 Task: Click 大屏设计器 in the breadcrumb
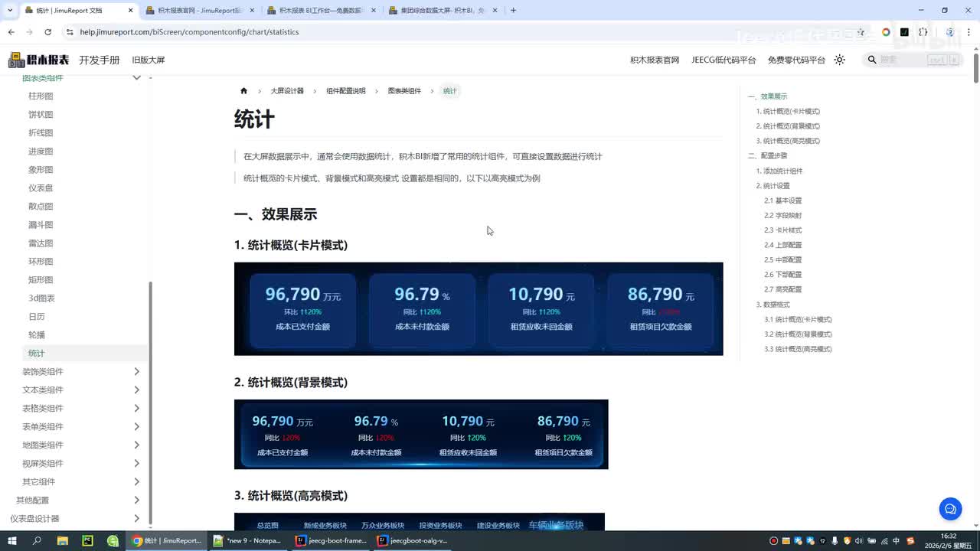tap(287, 91)
